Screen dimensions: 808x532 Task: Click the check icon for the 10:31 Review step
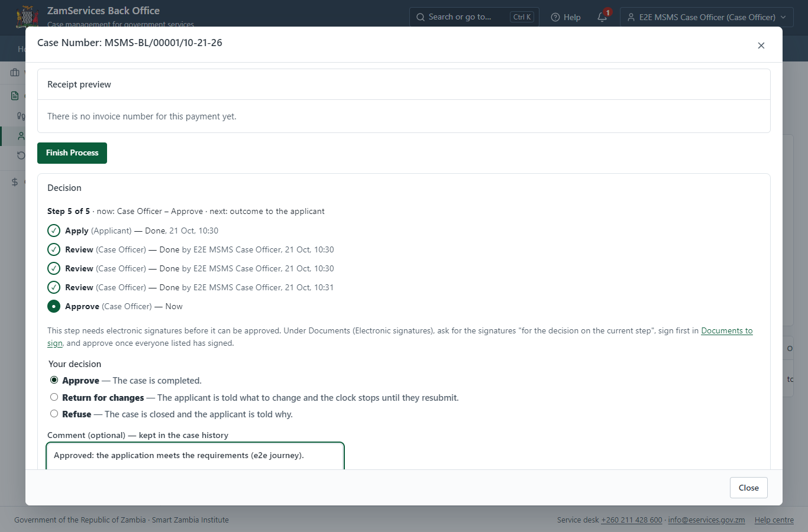coord(54,287)
